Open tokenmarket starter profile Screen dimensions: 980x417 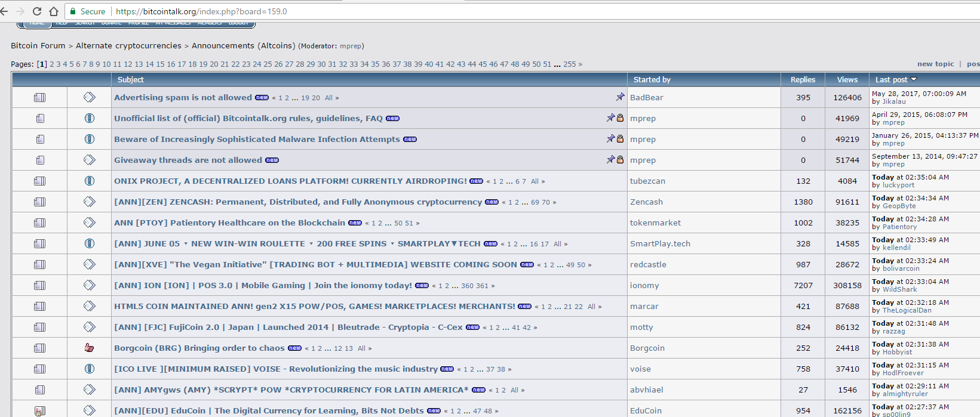655,223
